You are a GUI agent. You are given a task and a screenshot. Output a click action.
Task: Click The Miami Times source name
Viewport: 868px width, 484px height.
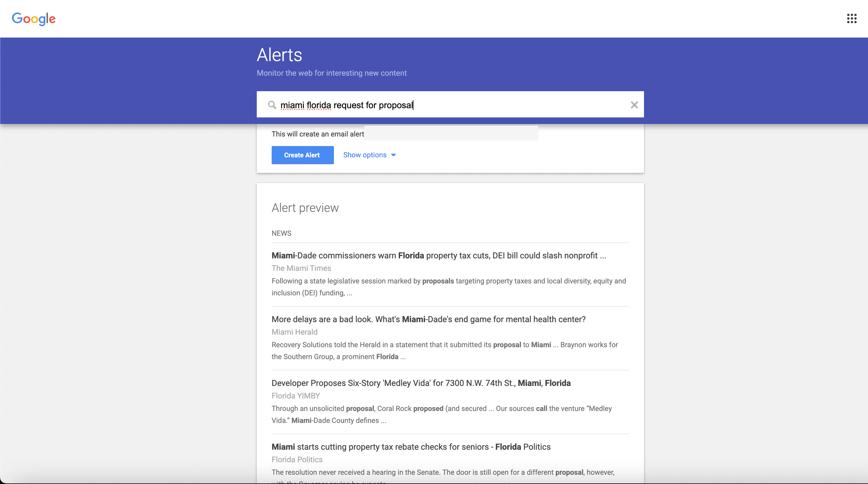301,268
